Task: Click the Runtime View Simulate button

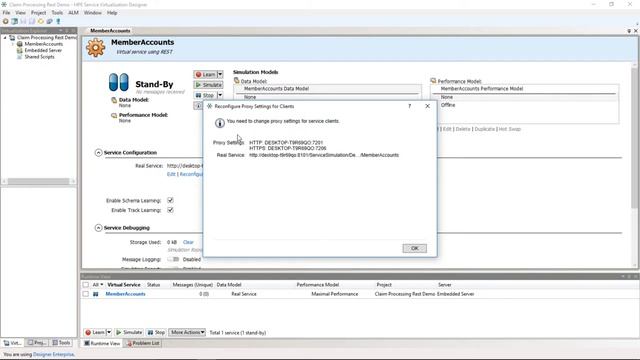Action: click(x=129, y=333)
